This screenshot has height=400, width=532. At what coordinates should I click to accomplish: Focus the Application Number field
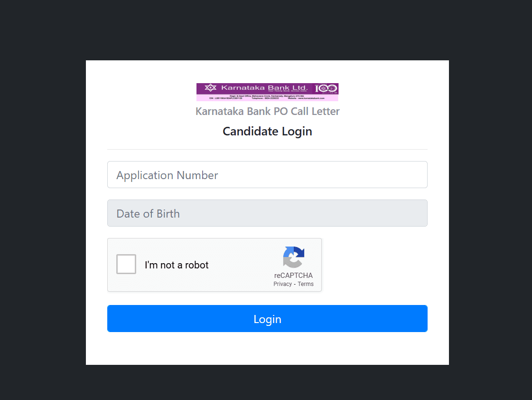[x=267, y=175]
